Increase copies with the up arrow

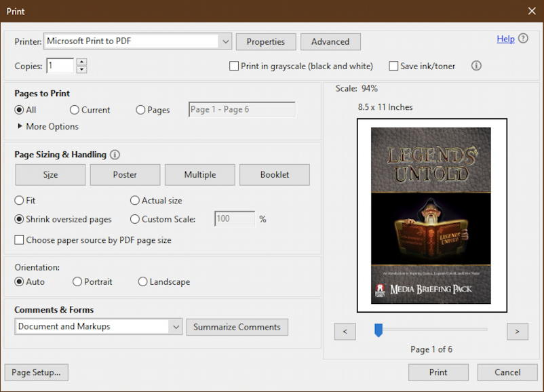[x=81, y=62]
